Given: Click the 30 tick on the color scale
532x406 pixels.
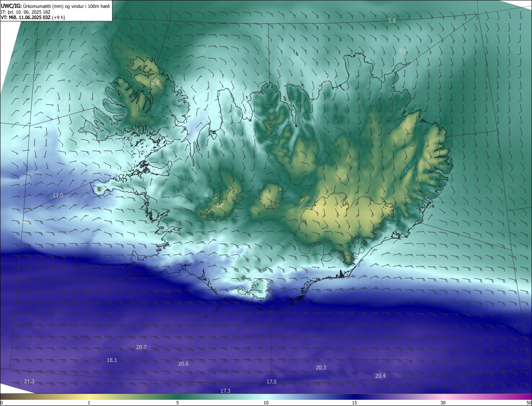Looking at the screenshot, I should pyautogui.click(x=443, y=403).
